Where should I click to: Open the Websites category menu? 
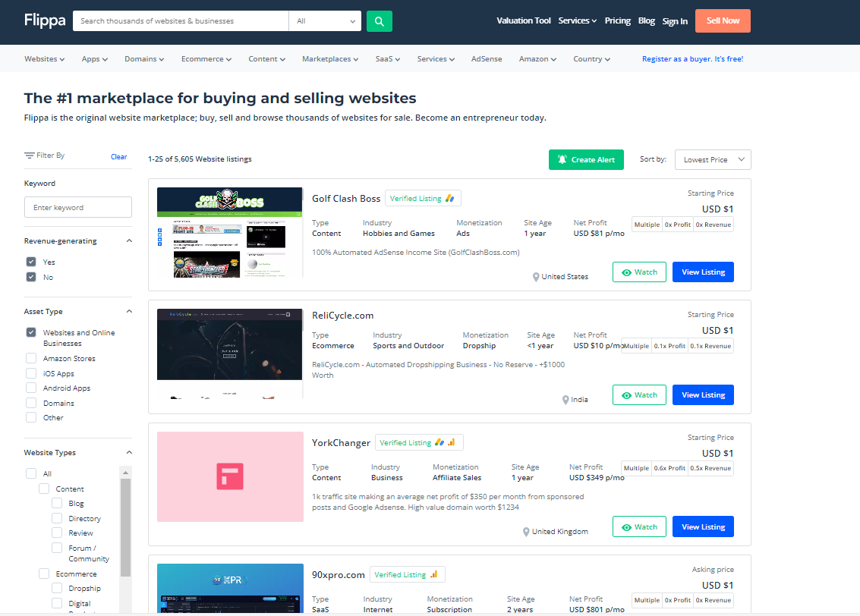(x=45, y=58)
